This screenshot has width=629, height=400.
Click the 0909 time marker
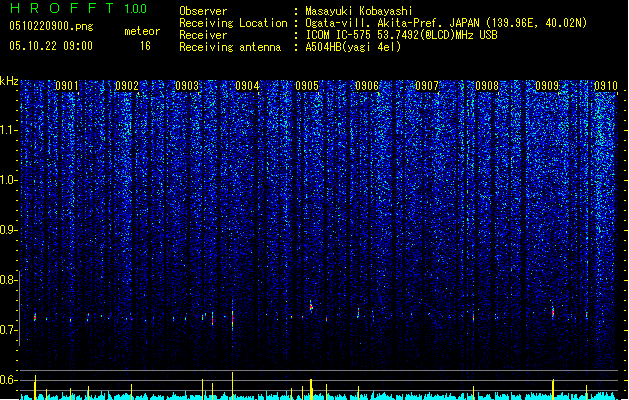tap(547, 86)
